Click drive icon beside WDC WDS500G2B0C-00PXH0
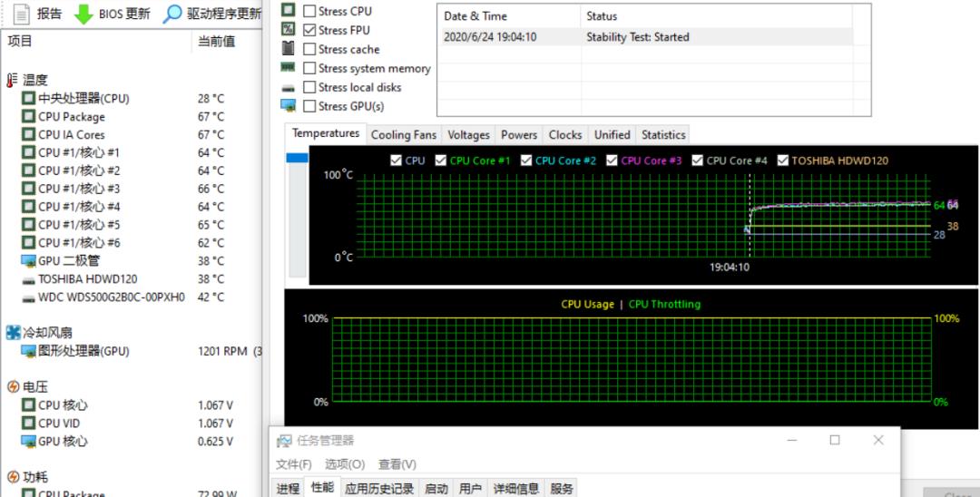The width and height of the screenshot is (980, 497). pyautogui.click(x=28, y=298)
